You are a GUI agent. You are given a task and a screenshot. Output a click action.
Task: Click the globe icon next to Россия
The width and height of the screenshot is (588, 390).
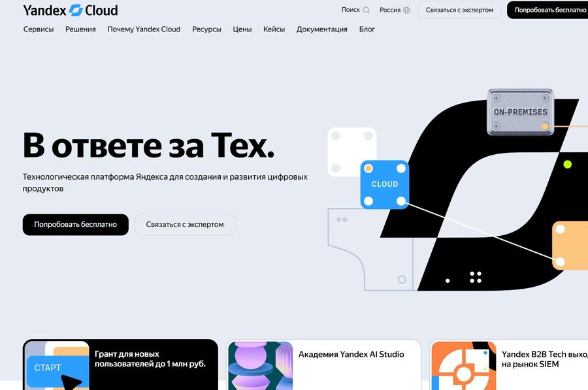[406, 10]
